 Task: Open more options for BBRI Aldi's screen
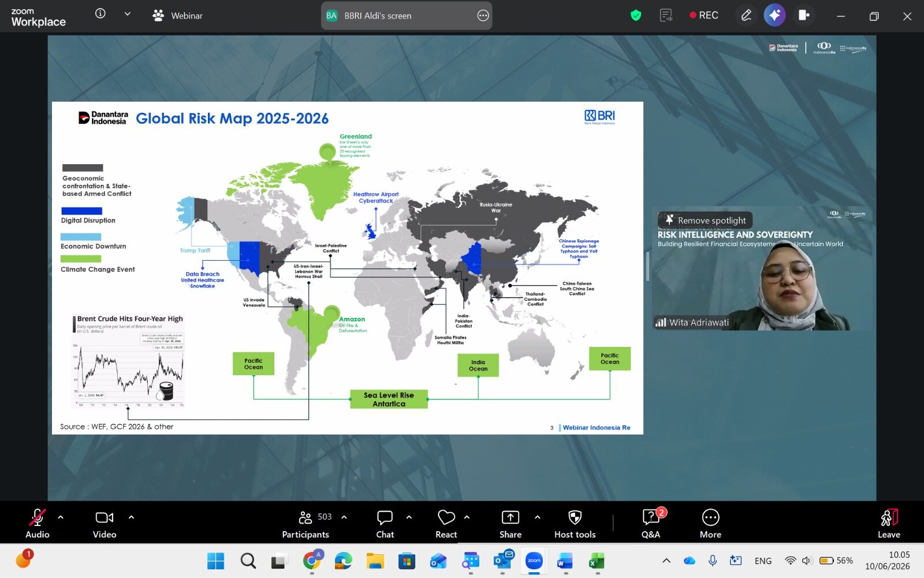click(483, 16)
